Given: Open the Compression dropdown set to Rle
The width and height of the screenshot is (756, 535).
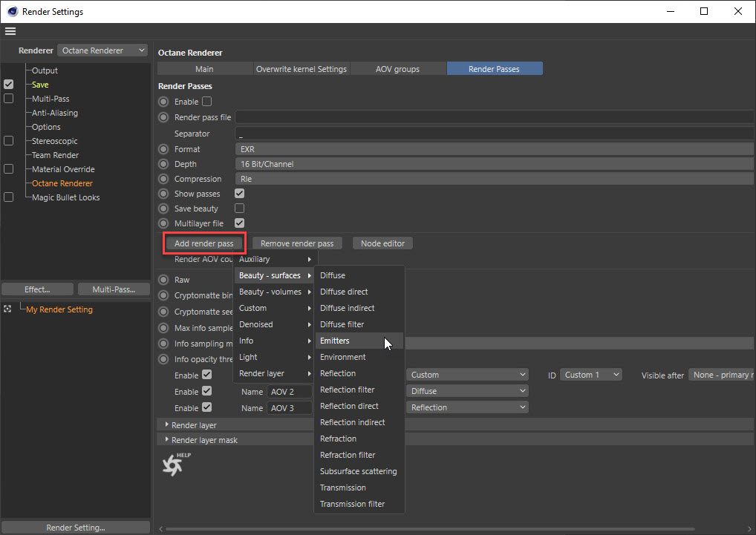Looking at the screenshot, I should click(x=495, y=179).
